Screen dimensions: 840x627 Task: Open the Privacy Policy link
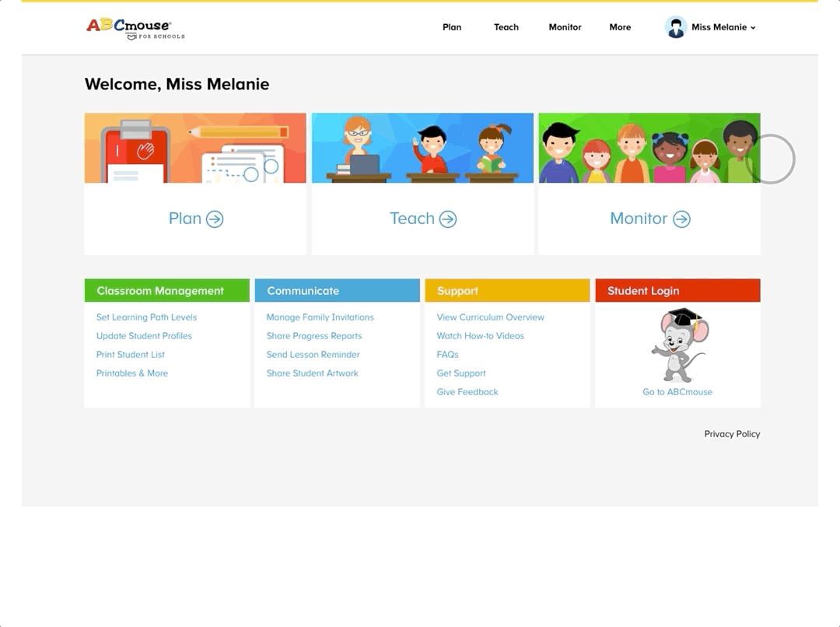pyautogui.click(x=732, y=434)
